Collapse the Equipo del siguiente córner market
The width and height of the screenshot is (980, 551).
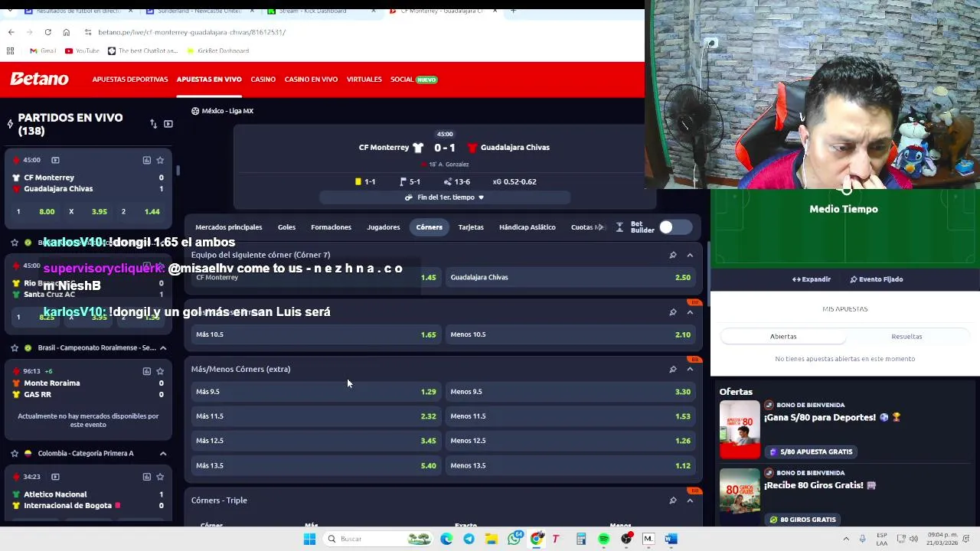click(690, 255)
